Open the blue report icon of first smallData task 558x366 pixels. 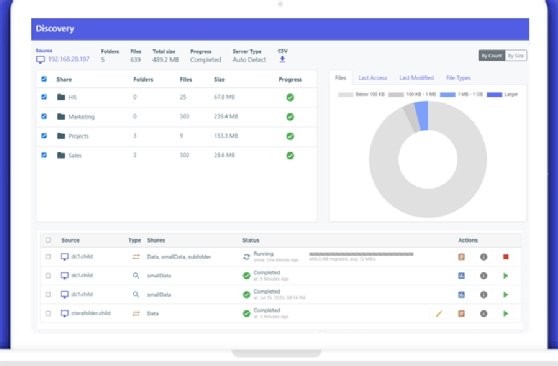(x=461, y=276)
